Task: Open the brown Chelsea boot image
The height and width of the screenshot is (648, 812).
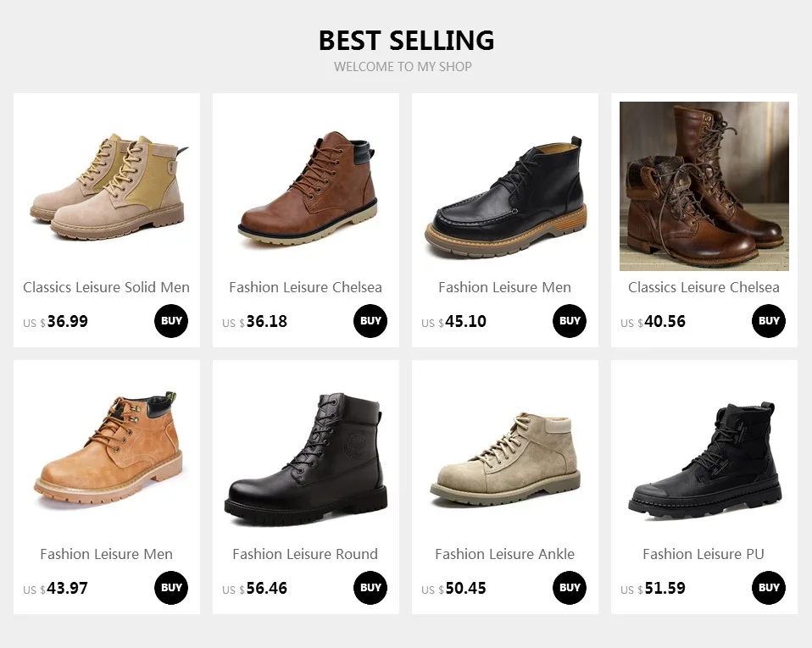Action: pos(305,186)
